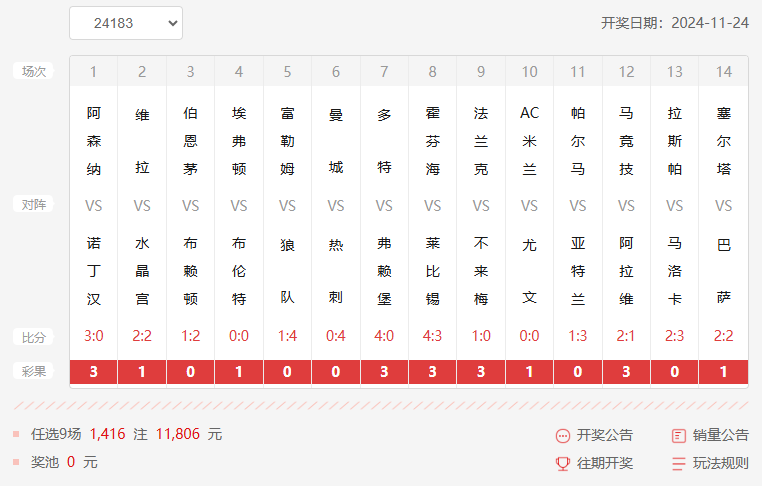Image resolution: width=762 pixels, height=486 pixels.
Task: Click the score 1:4 for match 5
Action: pos(287,336)
